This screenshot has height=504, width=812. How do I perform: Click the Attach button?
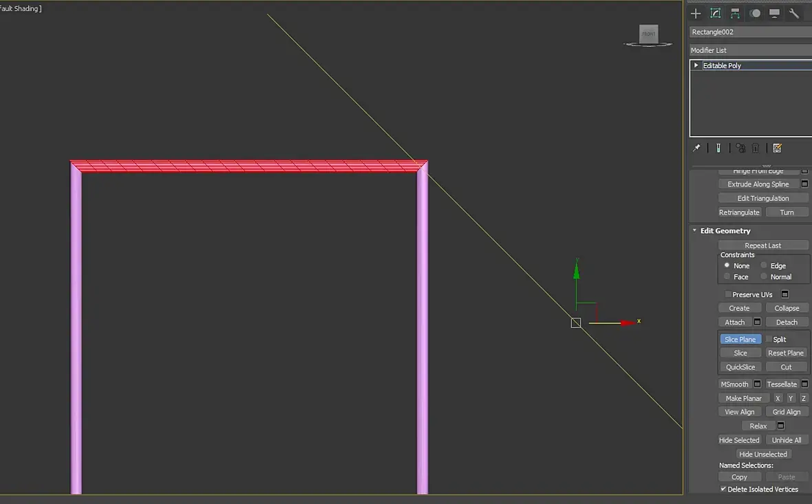click(734, 322)
